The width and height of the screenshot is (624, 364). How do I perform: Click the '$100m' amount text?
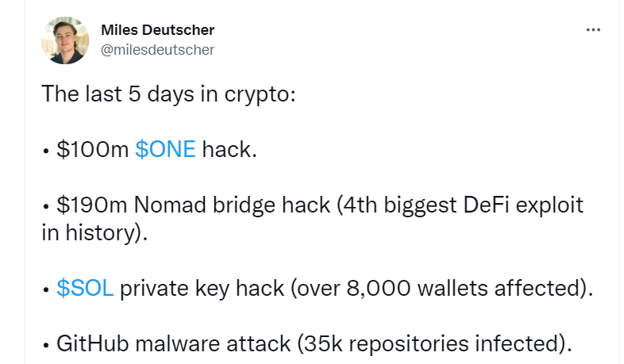click(92, 149)
